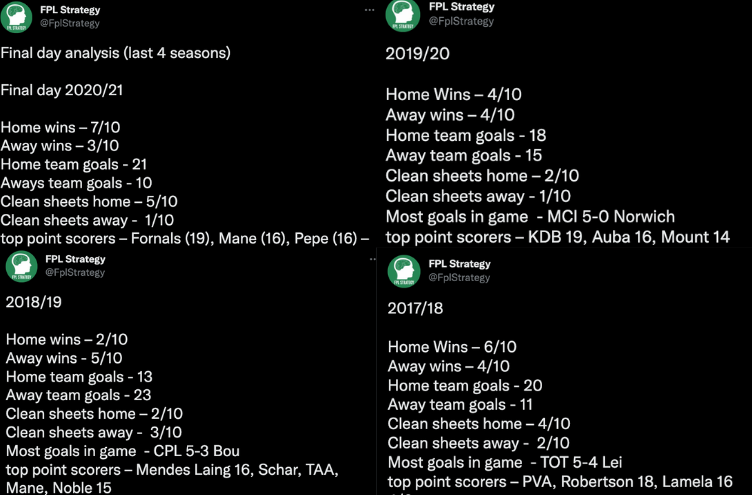Image resolution: width=752 pixels, height=495 pixels.
Task: Click FPL Strategy name above the 2019/20 tweet
Action: pyautogui.click(x=461, y=6)
